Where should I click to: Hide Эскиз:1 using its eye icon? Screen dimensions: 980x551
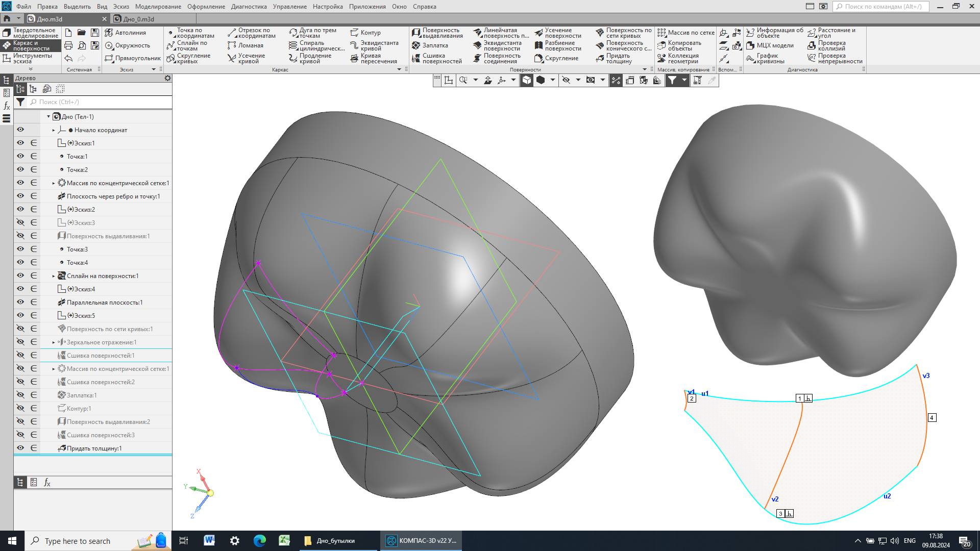[x=20, y=143]
